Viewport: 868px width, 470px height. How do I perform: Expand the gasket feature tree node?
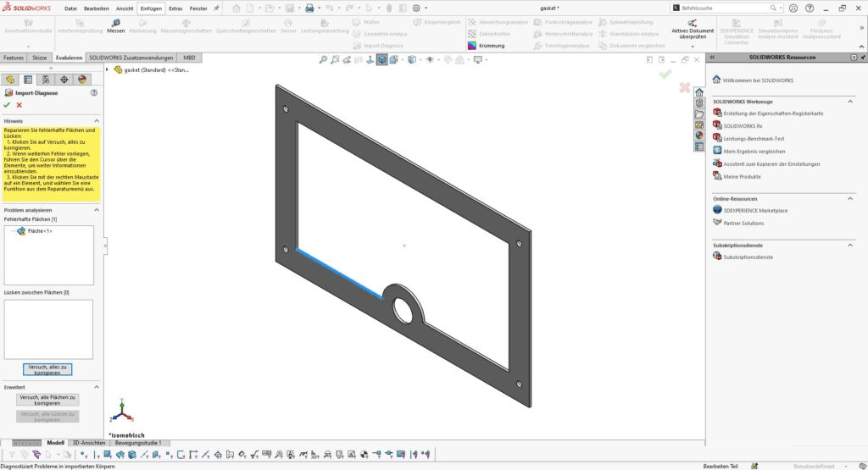tap(118, 69)
